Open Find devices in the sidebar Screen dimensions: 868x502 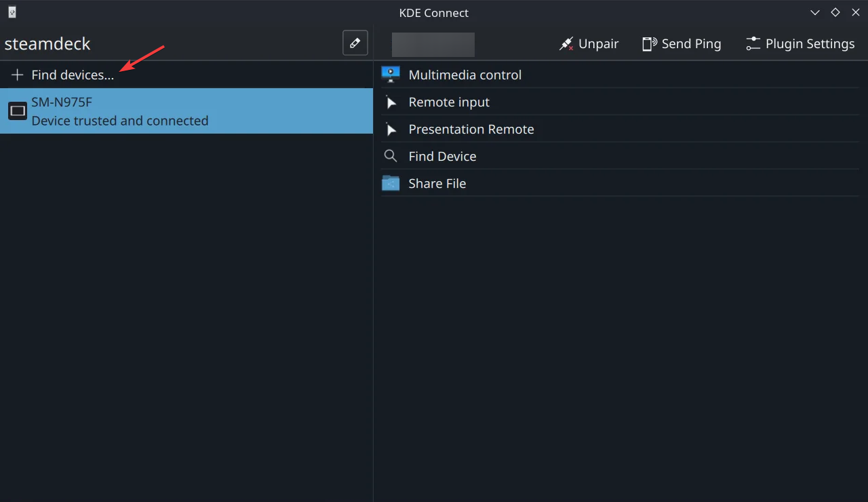(73, 75)
